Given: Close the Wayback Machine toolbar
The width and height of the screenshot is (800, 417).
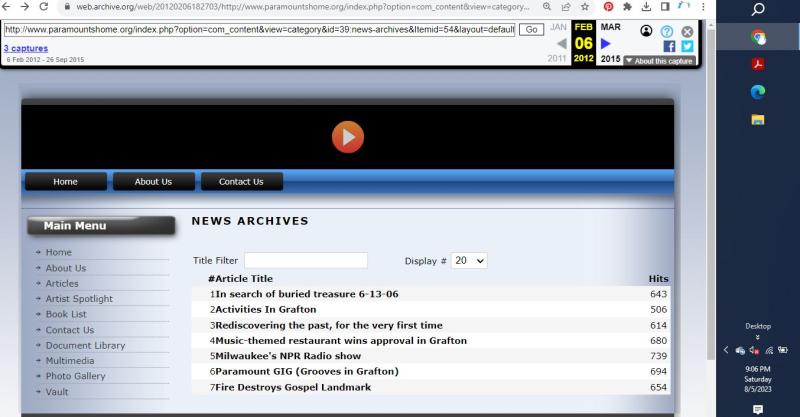Looking at the screenshot, I should tap(687, 31).
